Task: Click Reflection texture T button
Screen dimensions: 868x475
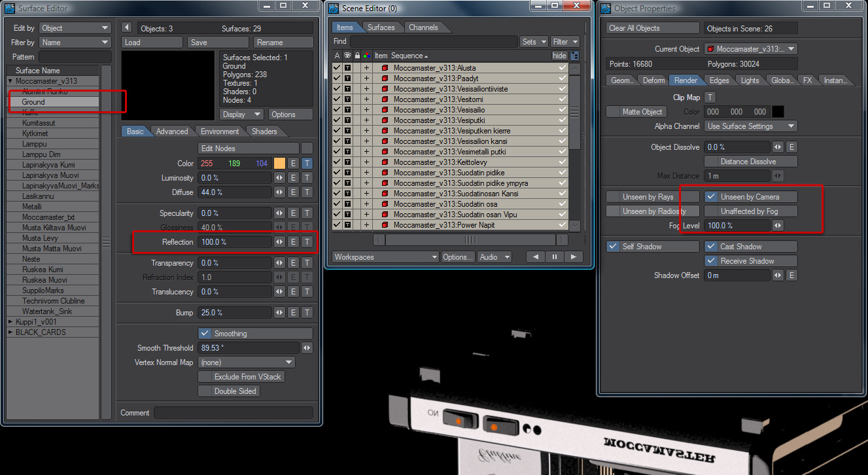Action: (307, 242)
